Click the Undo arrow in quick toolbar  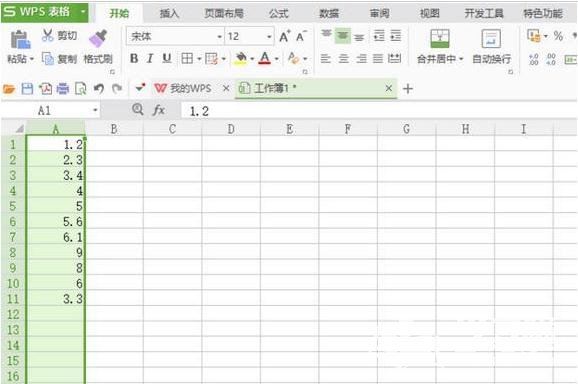pos(98,88)
